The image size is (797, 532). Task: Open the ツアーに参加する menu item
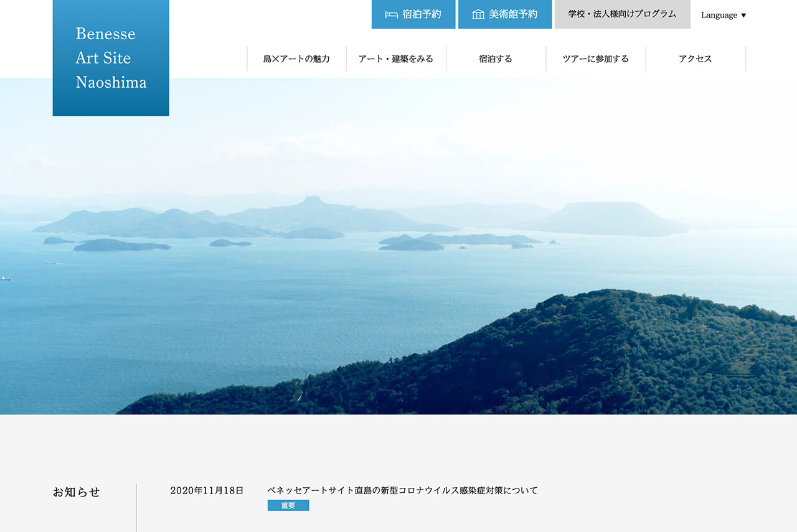point(595,59)
